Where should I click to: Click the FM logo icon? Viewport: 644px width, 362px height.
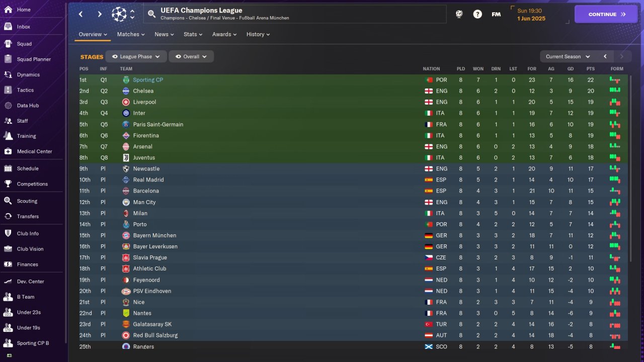point(496,14)
